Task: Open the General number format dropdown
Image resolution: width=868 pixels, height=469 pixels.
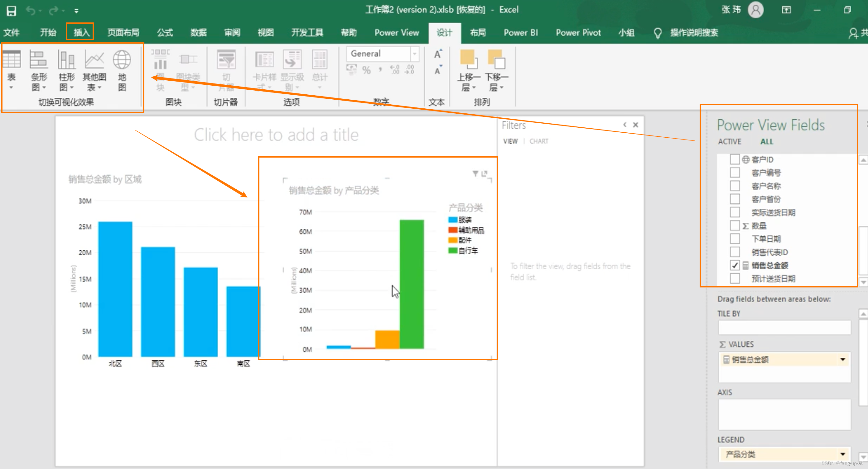Action: point(414,54)
